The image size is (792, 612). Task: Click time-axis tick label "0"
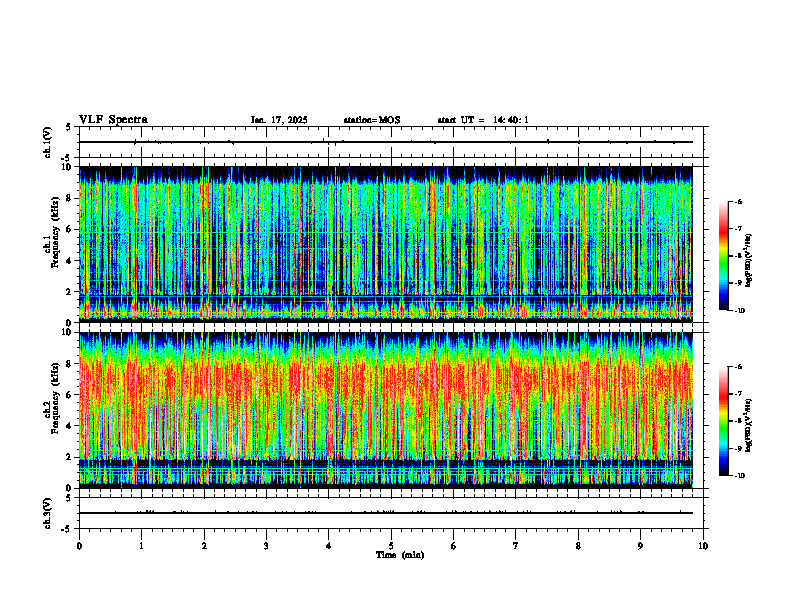[79, 546]
